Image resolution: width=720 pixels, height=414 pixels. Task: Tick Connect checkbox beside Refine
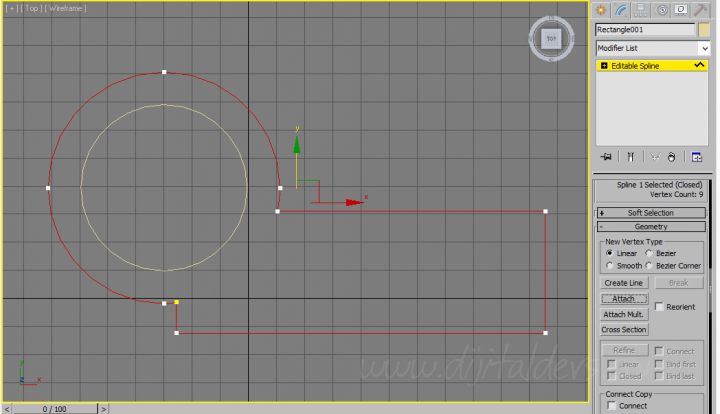pyautogui.click(x=659, y=351)
